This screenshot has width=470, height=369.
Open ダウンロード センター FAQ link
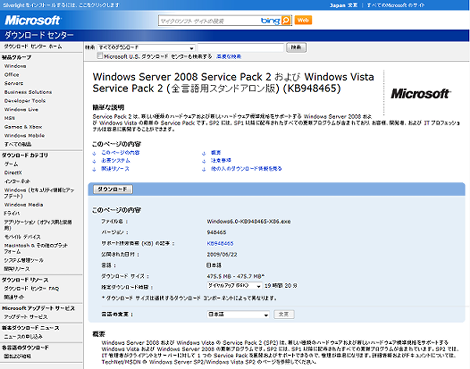(31, 289)
